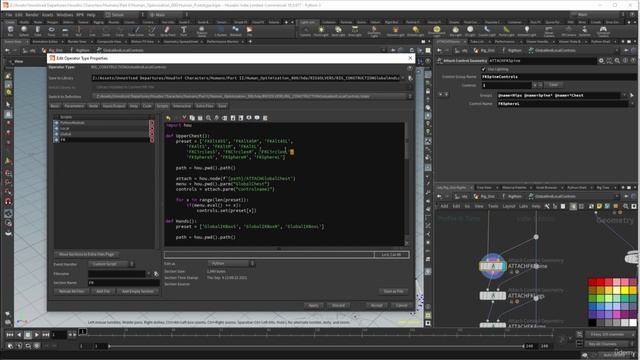640x360 pixels.
Task: Click the Reload All Files button
Action: click(x=71, y=291)
